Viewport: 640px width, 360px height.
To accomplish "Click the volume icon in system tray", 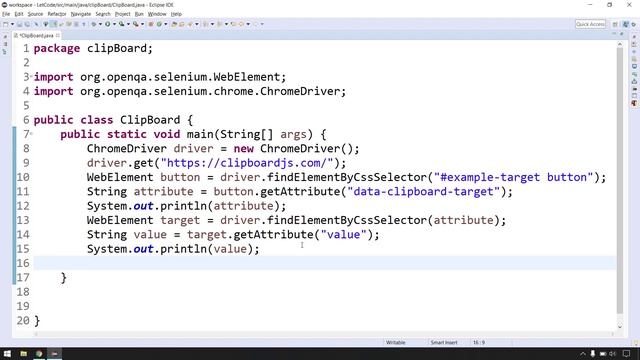I will coord(612,353).
